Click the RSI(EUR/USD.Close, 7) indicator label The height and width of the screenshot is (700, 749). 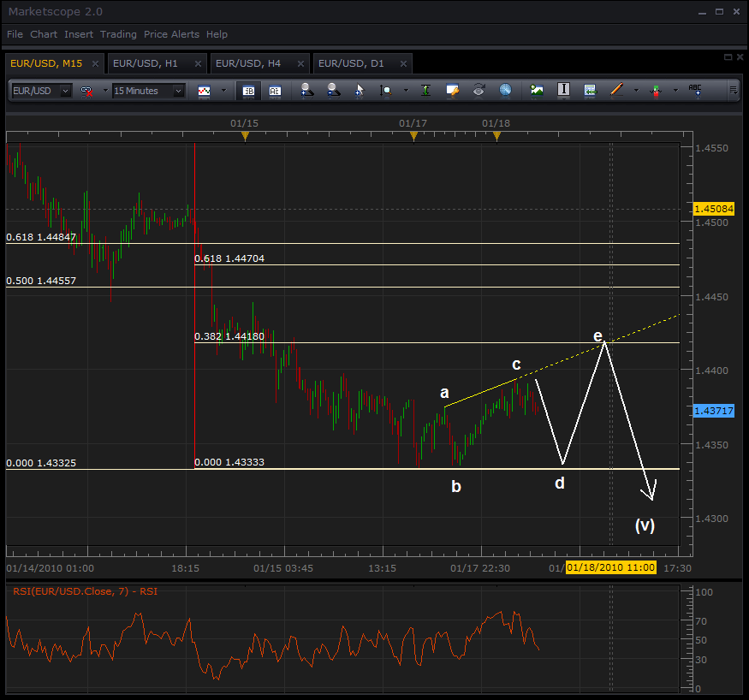coord(85,591)
